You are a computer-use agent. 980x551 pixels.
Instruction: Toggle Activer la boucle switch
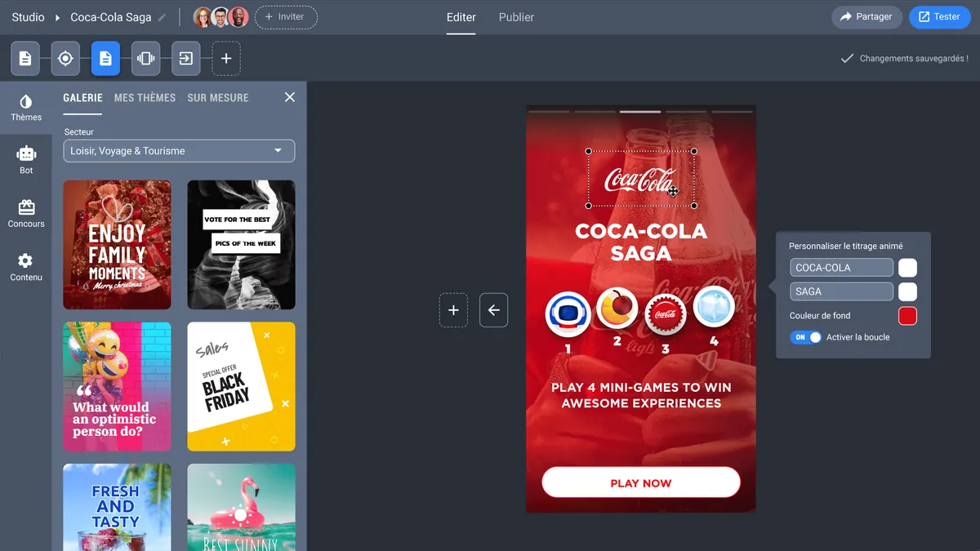pyautogui.click(x=805, y=337)
